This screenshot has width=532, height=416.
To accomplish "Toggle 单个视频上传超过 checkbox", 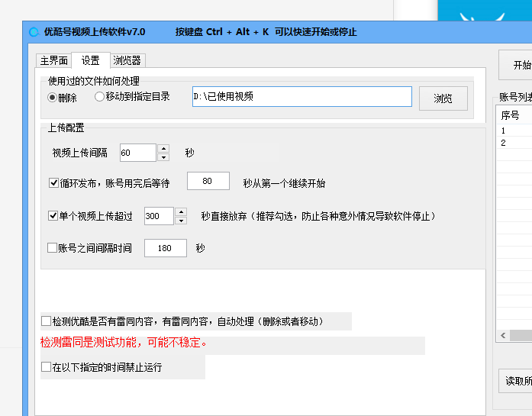I will pyautogui.click(x=53, y=216).
